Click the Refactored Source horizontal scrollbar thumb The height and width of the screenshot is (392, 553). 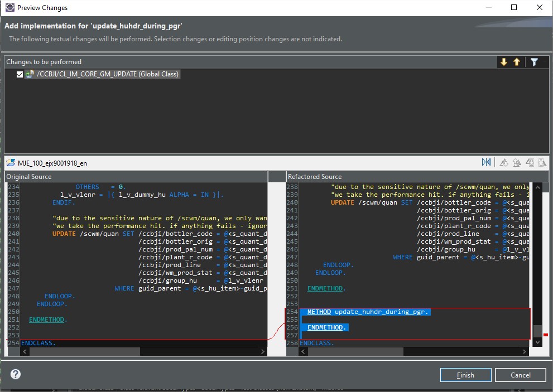[355, 351]
